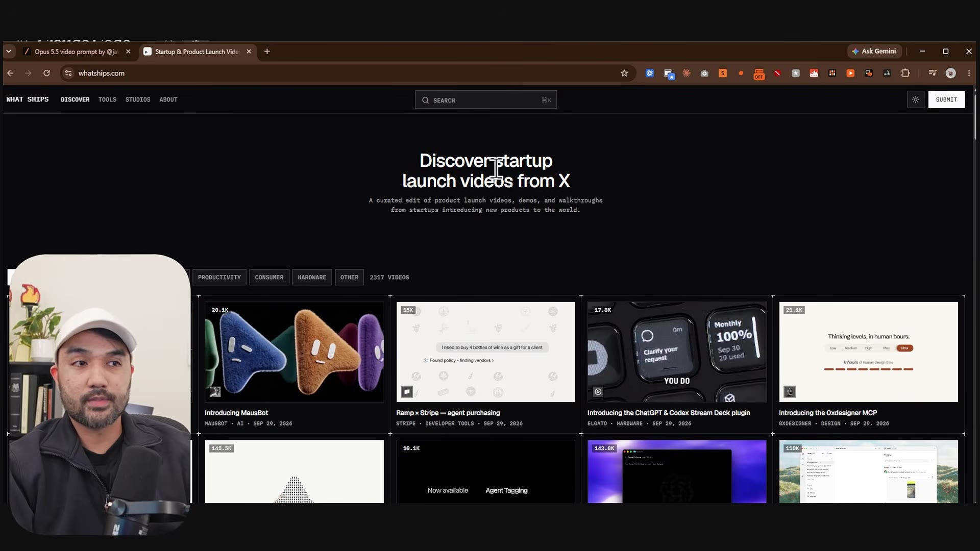Screen dimensions: 980x551
Task: Open the ChatGPT & Codex Stream Deck thumbnail
Action: click(x=677, y=352)
